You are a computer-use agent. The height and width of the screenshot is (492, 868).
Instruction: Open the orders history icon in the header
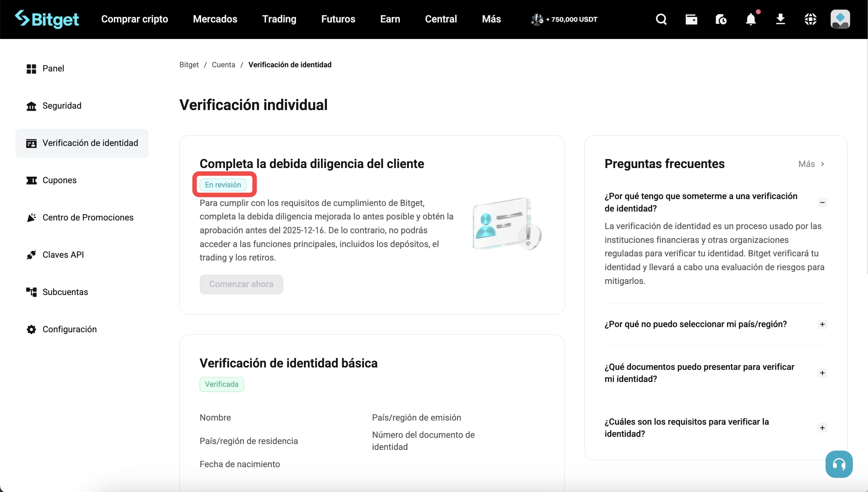pos(720,19)
